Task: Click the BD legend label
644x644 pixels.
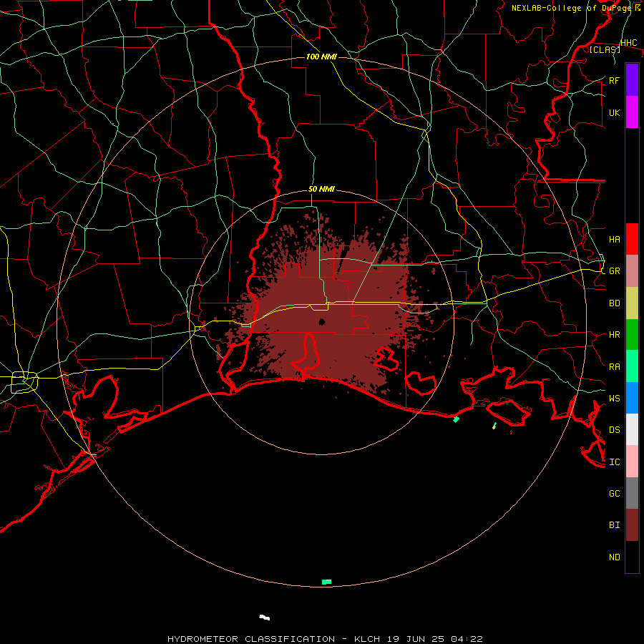Action: tap(614, 303)
